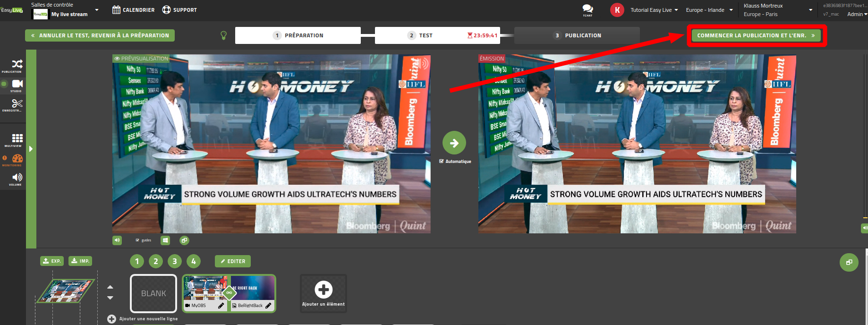Open the Tchat chat bubbles
The width and height of the screenshot is (868, 325).
point(587,9)
